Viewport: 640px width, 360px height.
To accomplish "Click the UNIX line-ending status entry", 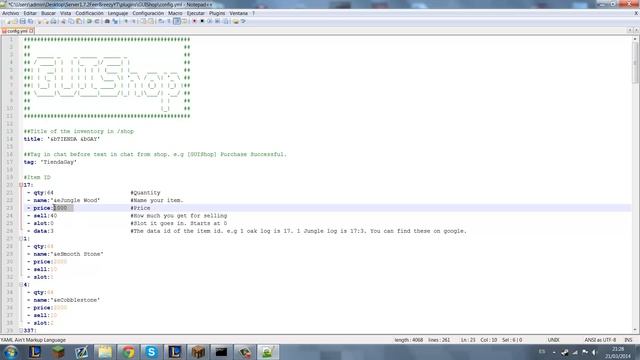I will 553,340.
